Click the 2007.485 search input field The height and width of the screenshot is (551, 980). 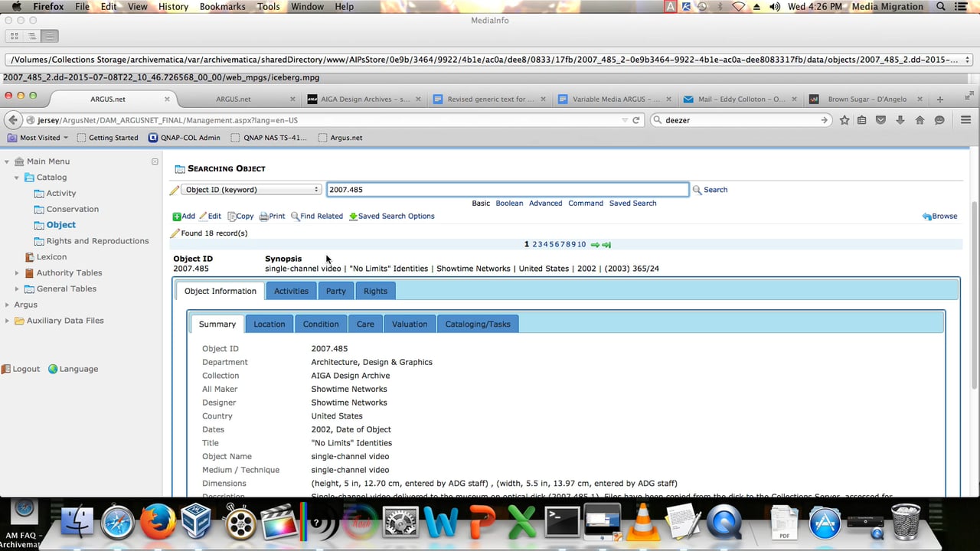tap(508, 190)
